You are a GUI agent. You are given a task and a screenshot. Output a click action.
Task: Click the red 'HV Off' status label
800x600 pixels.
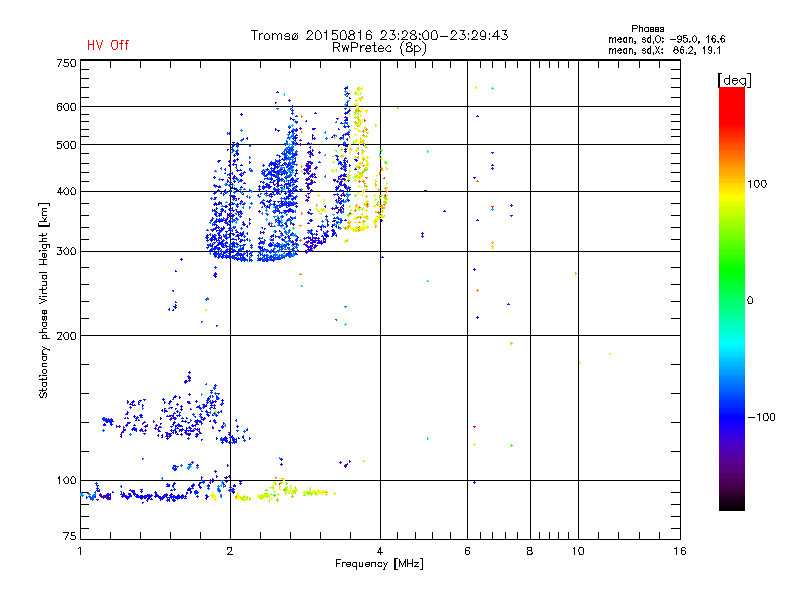pyautogui.click(x=108, y=45)
